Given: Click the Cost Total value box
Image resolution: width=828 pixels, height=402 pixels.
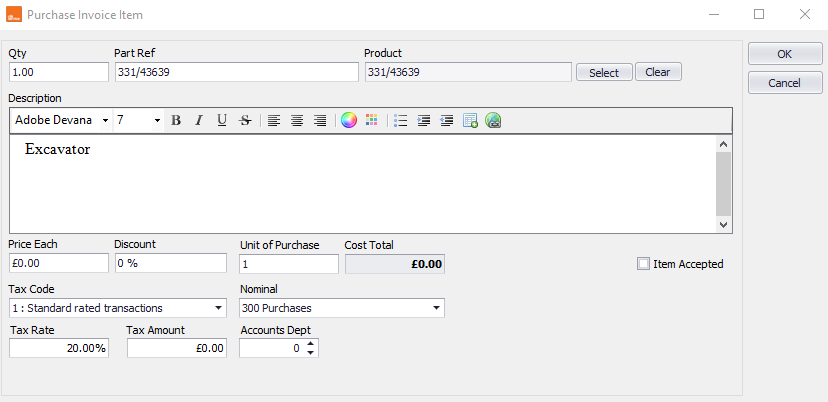Looking at the screenshot, I should tap(395, 264).
